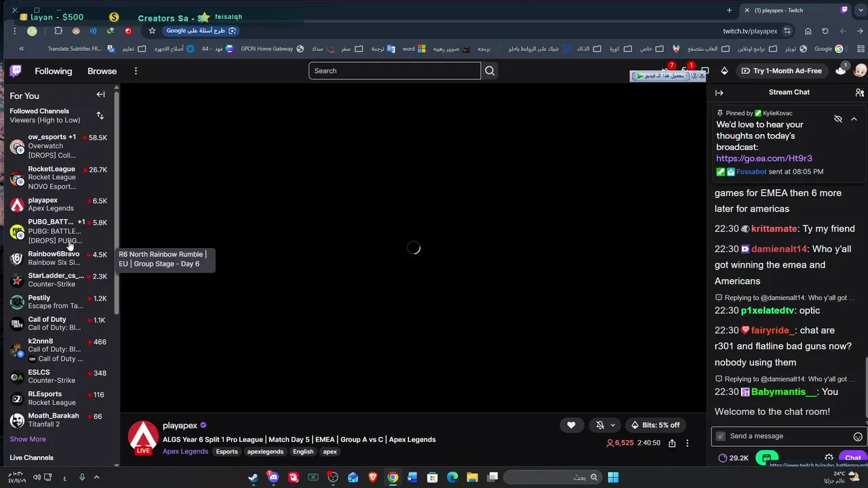This screenshot has height=488, width=868.
Task: Open notification options dropdown arrow
Action: tap(612, 425)
